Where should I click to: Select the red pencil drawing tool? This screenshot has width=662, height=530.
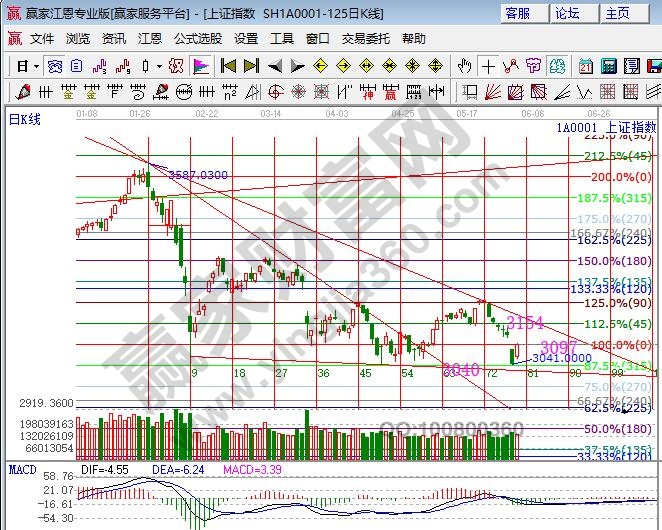(x=22, y=92)
